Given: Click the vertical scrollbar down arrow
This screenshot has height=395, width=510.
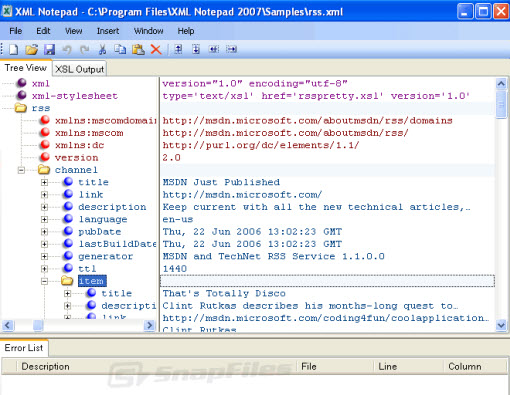Looking at the screenshot, I should coord(501,325).
